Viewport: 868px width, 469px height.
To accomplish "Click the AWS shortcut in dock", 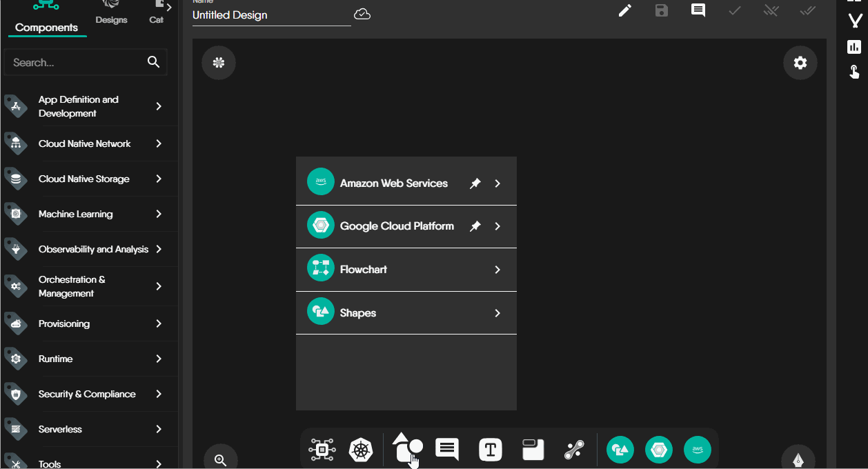I will click(x=697, y=450).
